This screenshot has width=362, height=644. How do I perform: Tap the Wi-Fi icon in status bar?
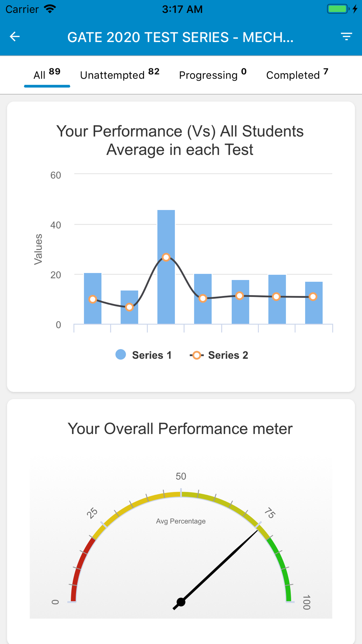pos(50,9)
